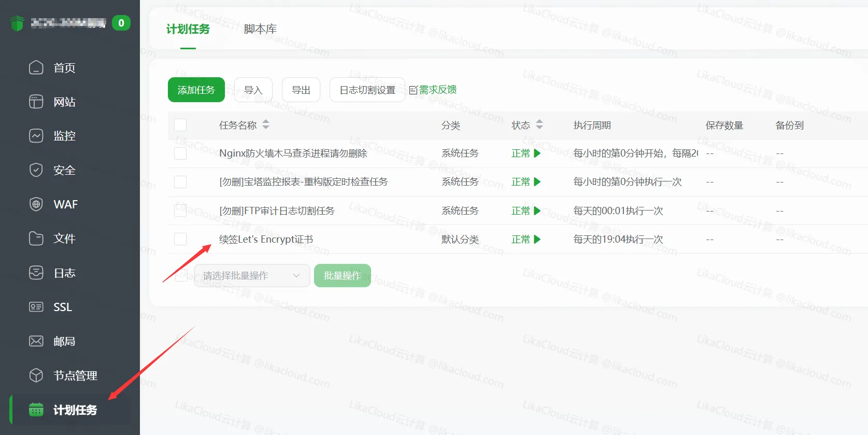
Task: Click 正常 status of FTP审计日志 task
Action: coord(521,211)
